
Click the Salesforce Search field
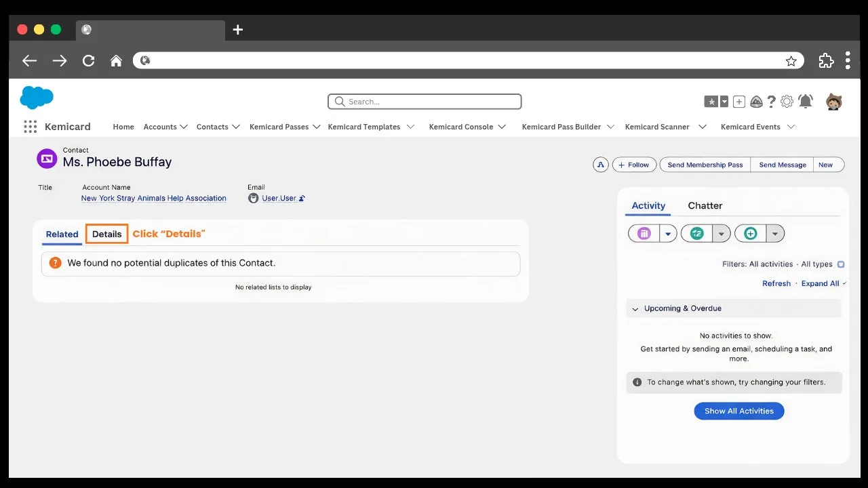[x=425, y=102]
